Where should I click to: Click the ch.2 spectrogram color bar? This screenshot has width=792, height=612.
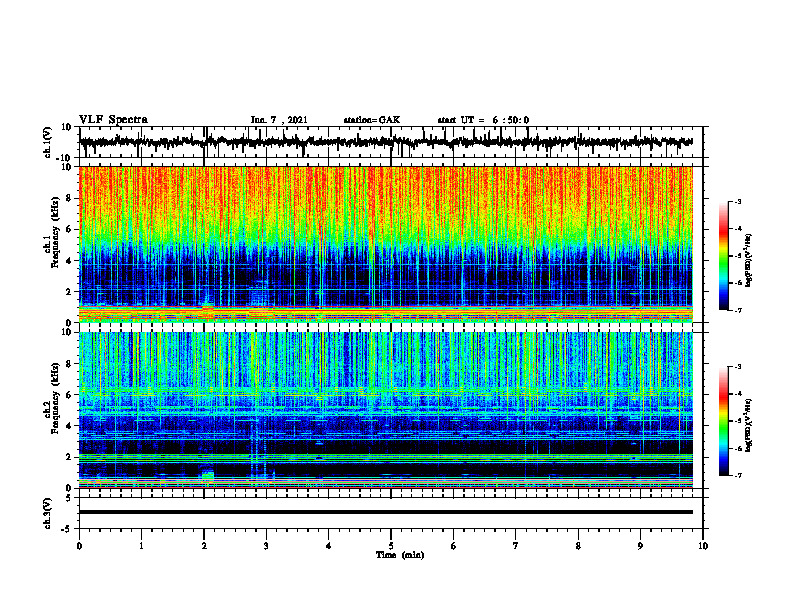[x=723, y=421]
